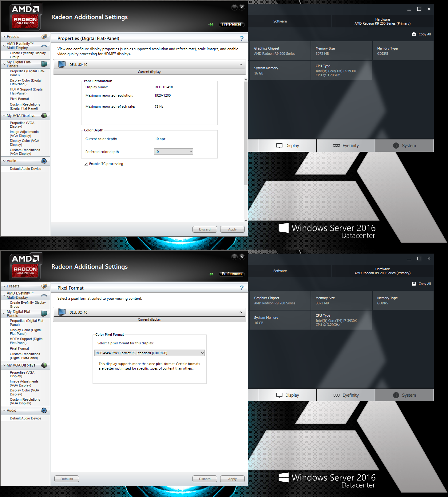The height and width of the screenshot is (497, 448).
Task: Click the DELL U2410 monitor icon in the Pixel Format window
Action: pyautogui.click(x=62, y=312)
